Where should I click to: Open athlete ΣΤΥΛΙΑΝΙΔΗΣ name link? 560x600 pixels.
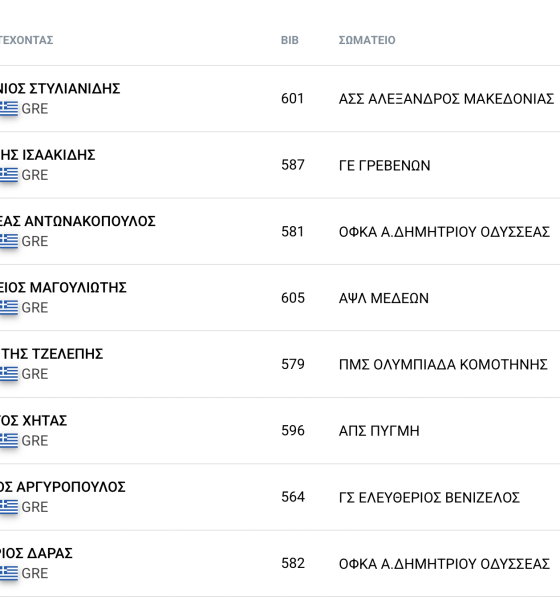tap(60, 88)
